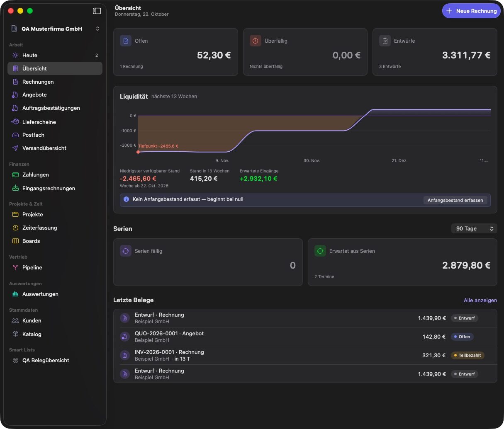The height and width of the screenshot is (429, 504).
Task: Click the info icon in Anfangsbestand notice
Action: point(126,199)
